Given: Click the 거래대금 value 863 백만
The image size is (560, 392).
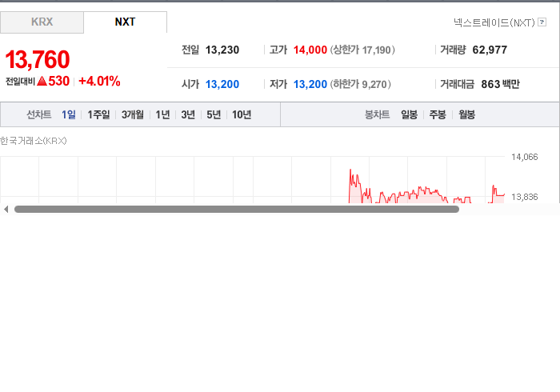Looking at the screenshot, I should (500, 84).
